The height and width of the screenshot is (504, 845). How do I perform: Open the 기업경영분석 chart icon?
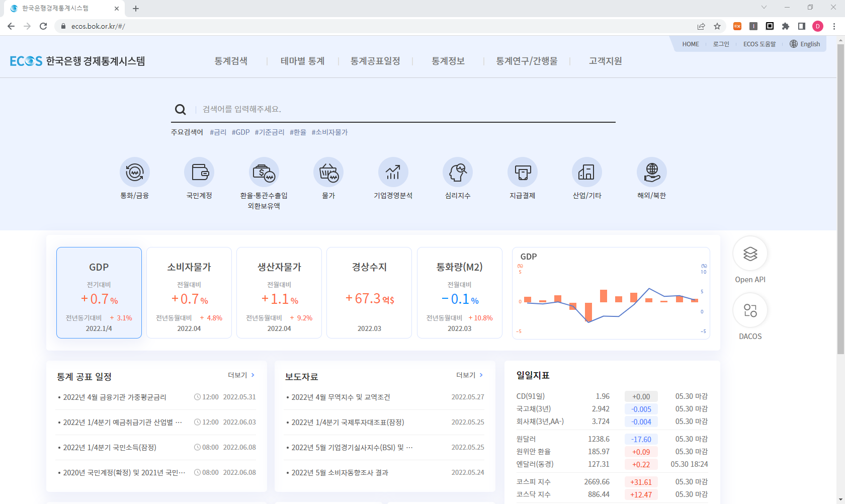click(x=393, y=173)
